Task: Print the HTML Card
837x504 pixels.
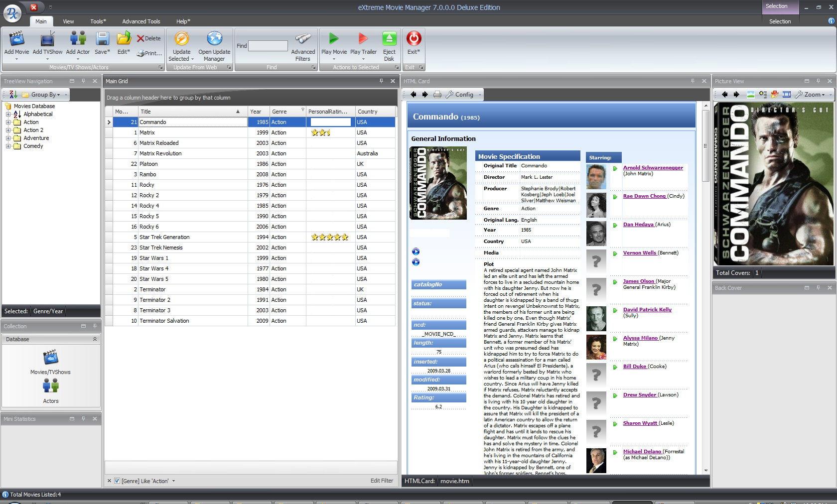Action: pyautogui.click(x=437, y=95)
